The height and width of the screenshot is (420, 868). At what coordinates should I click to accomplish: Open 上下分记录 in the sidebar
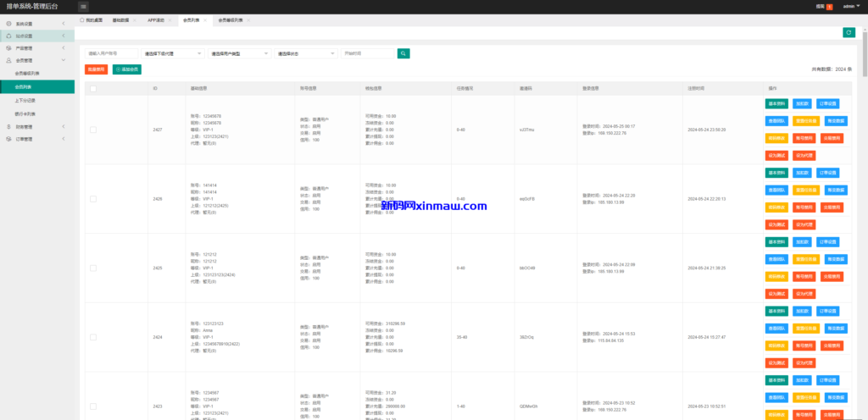[25, 100]
